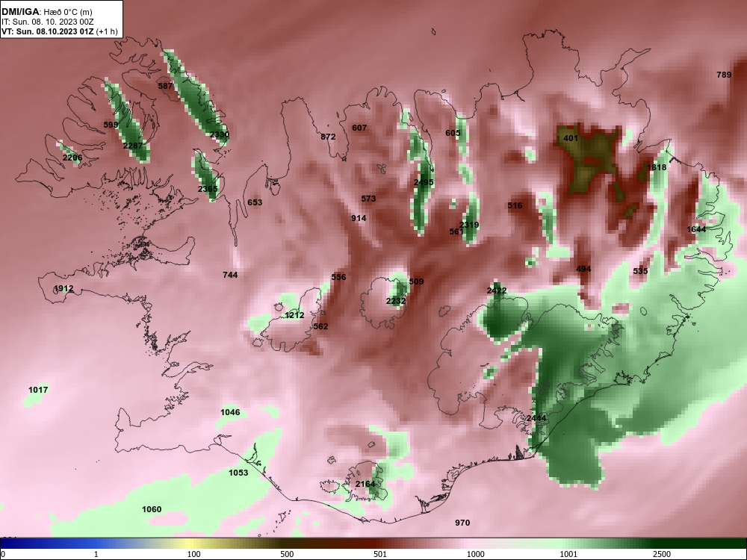Click the 401 minimum value label
The image size is (747, 560).
570,139
